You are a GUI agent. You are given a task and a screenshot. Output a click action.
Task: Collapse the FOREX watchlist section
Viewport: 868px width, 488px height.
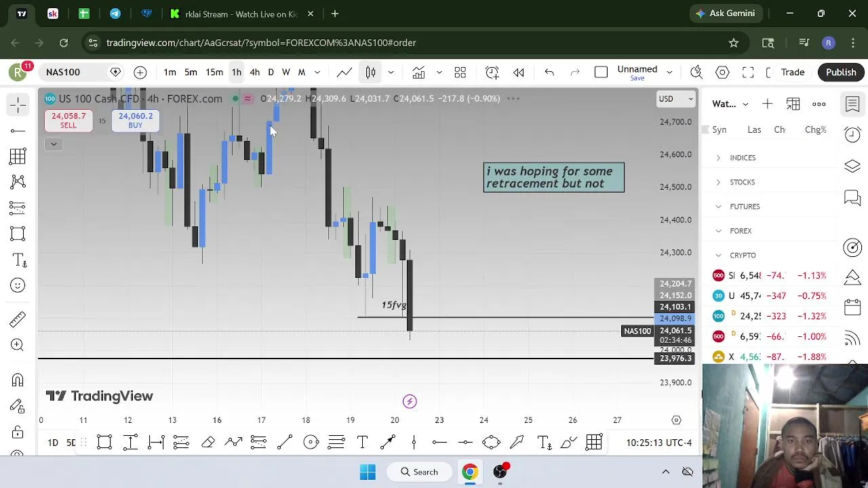click(x=718, y=231)
